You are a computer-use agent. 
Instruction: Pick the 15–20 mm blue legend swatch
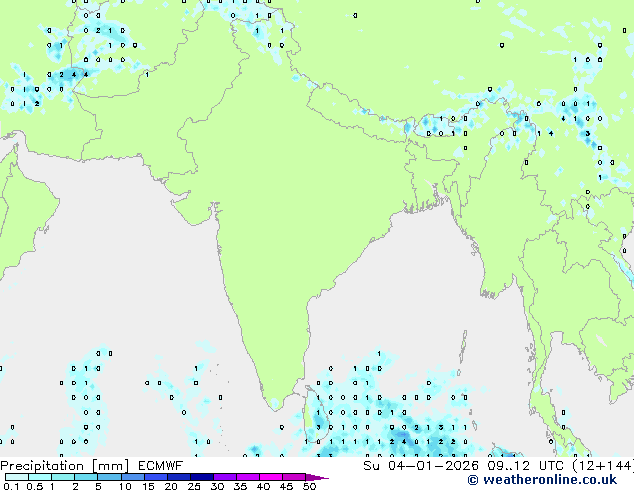click(156, 477)
